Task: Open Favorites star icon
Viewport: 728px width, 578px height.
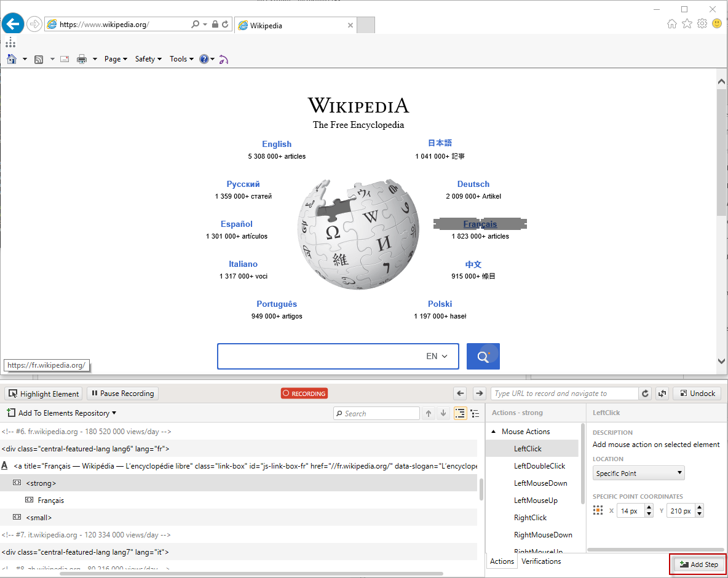Action: click(x=687, y=24)
